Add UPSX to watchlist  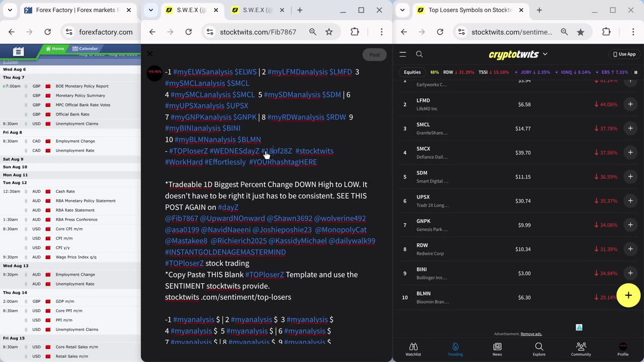(x=630, y=201)
